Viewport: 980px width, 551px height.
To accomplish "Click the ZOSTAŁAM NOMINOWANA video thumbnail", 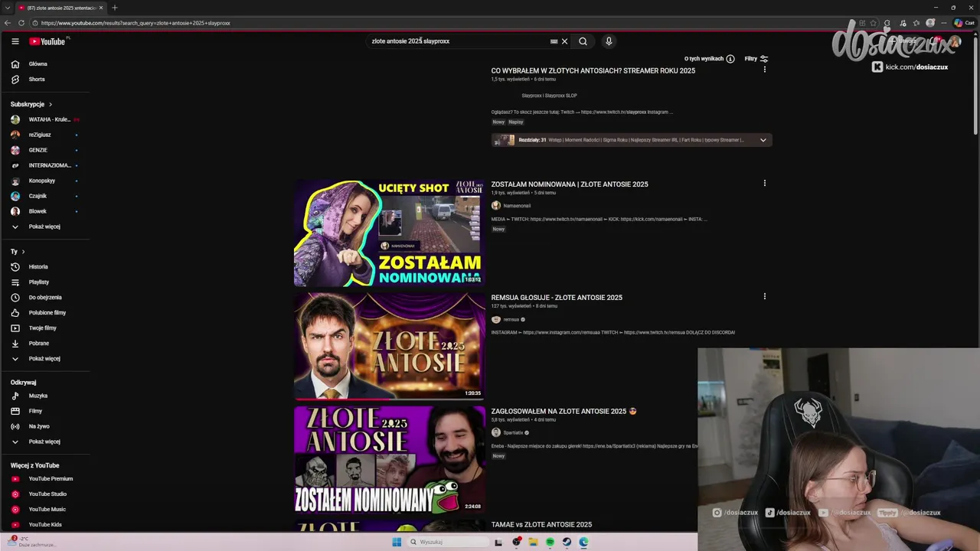I will pyautogui.click(x=390, y=233).
